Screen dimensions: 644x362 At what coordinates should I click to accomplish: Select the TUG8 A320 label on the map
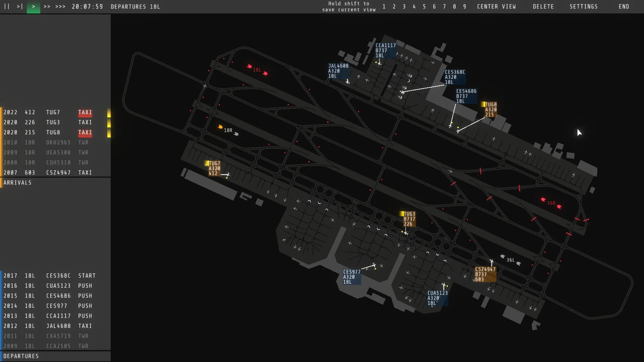tap(490, 109)
